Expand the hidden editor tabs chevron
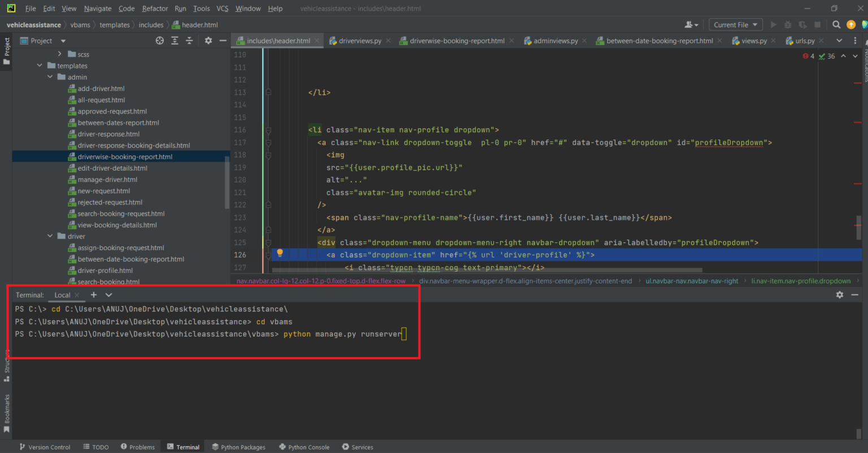 tap(839, 40)
